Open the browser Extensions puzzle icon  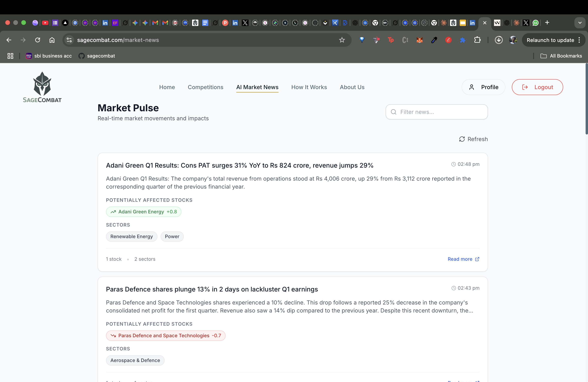[477, 40]
